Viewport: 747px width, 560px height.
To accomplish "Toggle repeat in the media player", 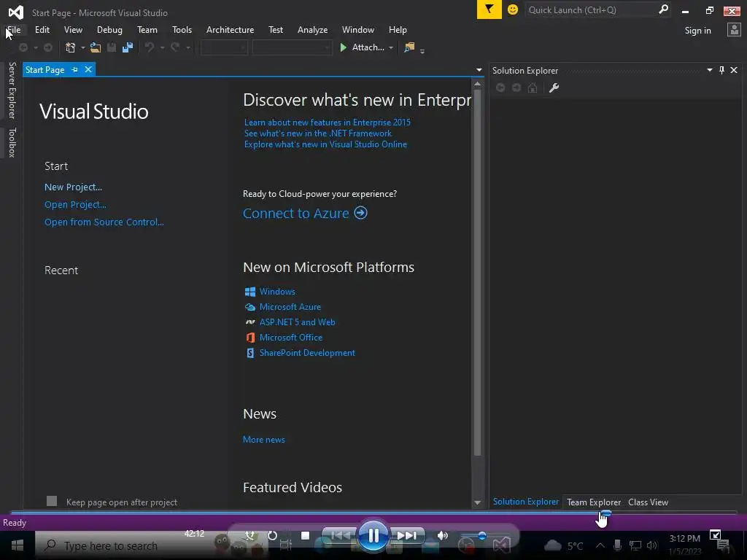I will pos(272,535).
